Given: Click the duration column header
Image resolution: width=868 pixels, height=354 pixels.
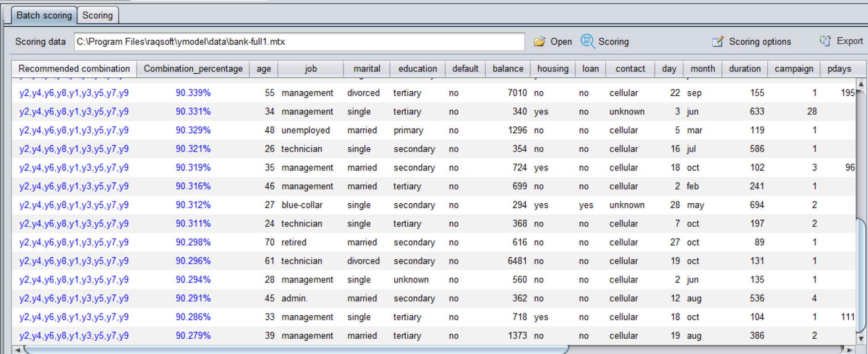Looking at the screenshot, I should click(x=744, y=69).
